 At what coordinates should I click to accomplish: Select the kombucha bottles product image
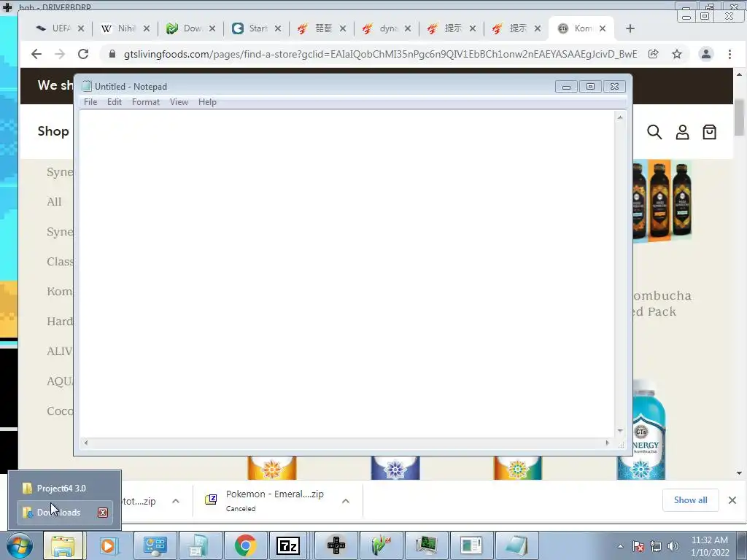662,201
